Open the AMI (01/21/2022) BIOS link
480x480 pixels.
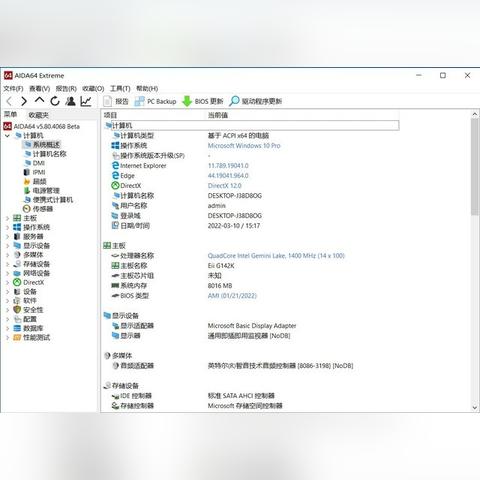pos(232,296)
